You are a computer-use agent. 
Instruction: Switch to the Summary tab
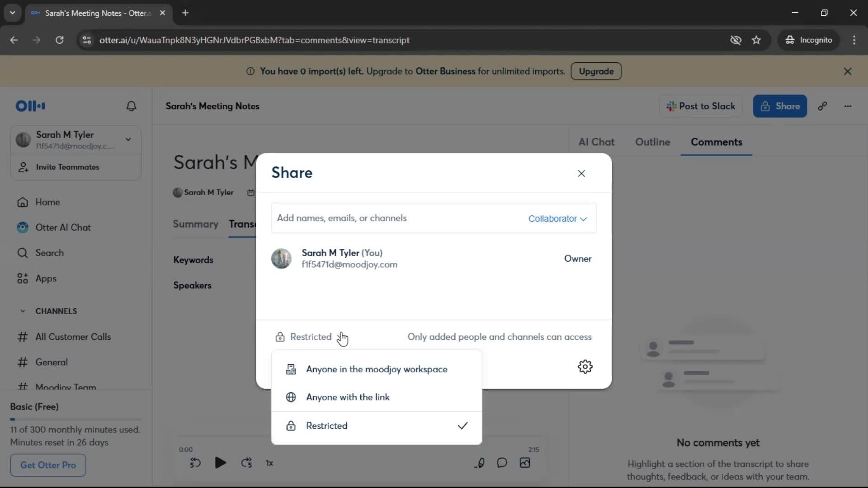pos(195,224)
